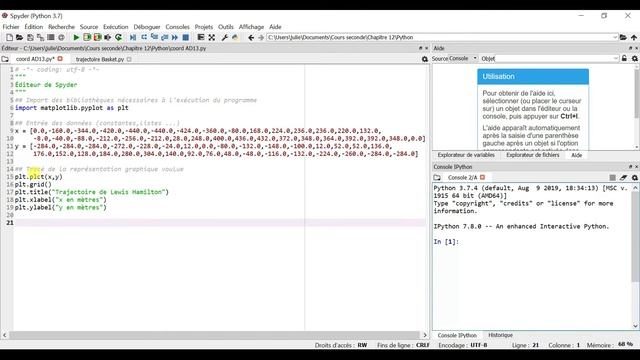Expand the Objet combo box arrow

click(x=616, y=59)
